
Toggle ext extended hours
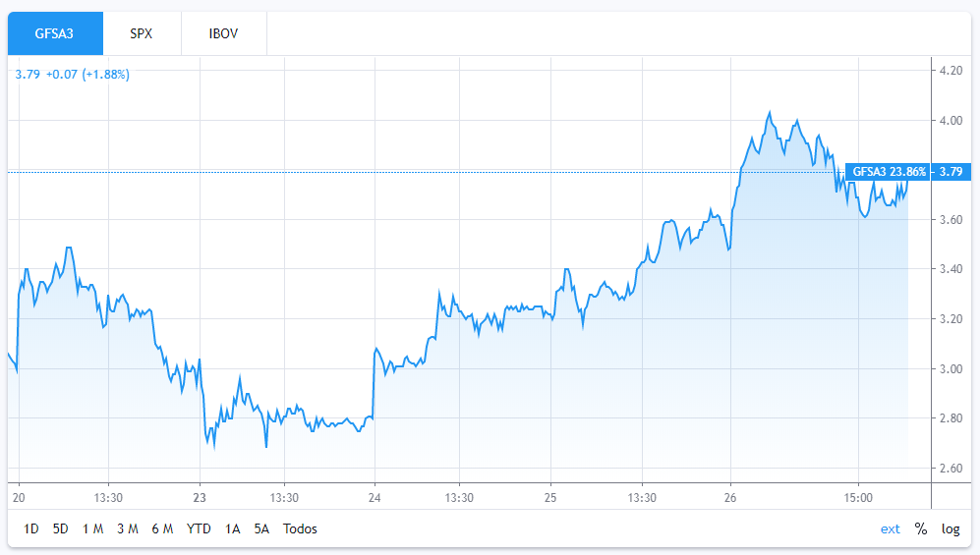[890, 528]
